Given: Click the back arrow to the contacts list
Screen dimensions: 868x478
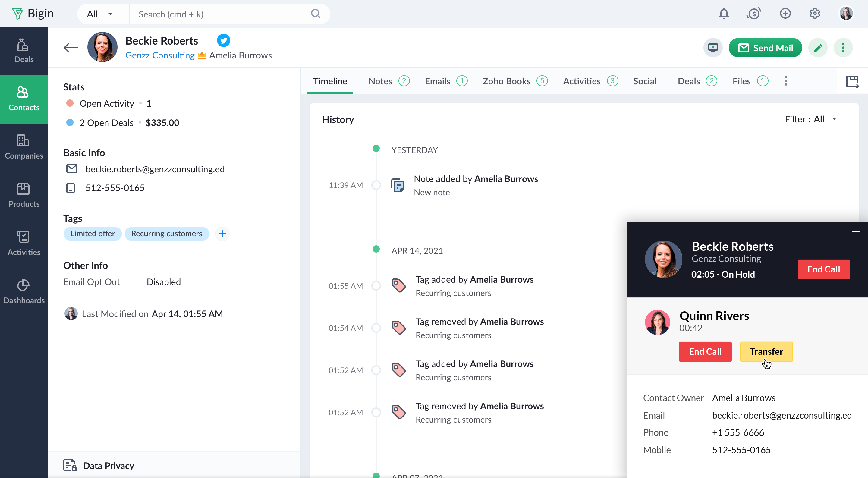Looking at the screenshot, I should [x=71, y=48].
